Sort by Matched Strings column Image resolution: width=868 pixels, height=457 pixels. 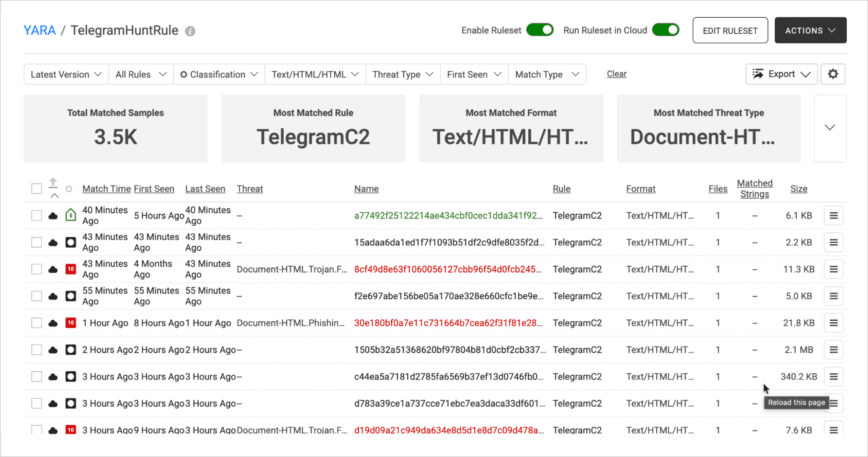point(754,189)
